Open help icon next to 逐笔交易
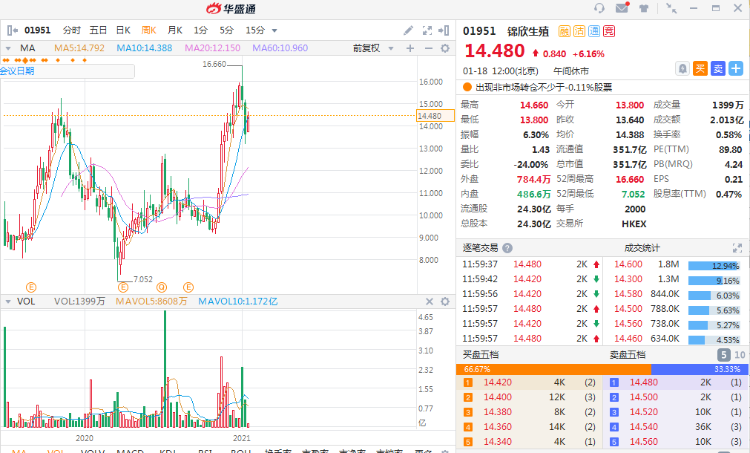Viewport: 750px width, 453px height. tap(507, 248)
